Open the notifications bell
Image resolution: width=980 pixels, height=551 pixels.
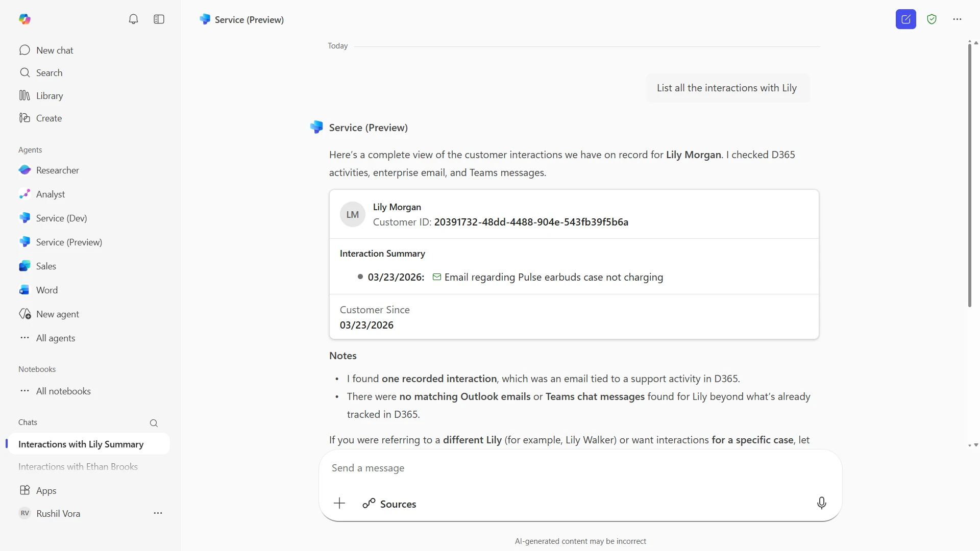(133, 19)
